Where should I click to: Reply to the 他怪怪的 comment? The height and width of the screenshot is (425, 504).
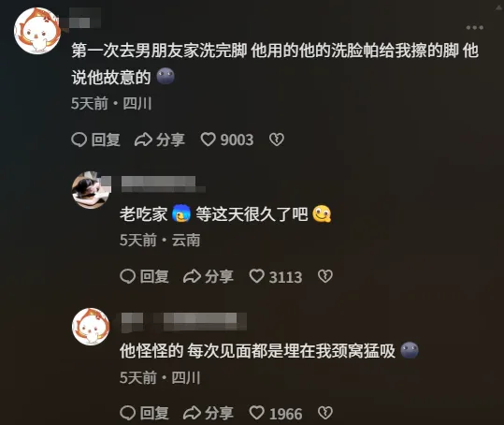pos(144,413)
